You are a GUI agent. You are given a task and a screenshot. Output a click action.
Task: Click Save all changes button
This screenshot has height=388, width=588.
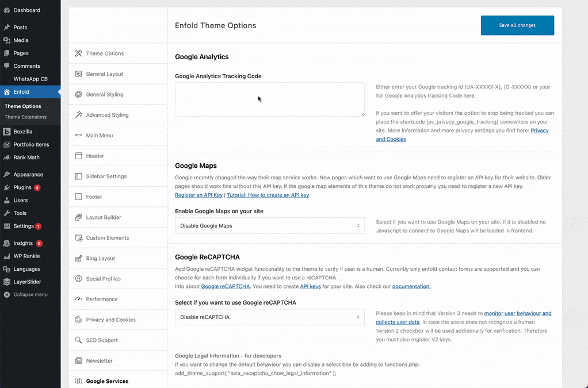point(517,25)
